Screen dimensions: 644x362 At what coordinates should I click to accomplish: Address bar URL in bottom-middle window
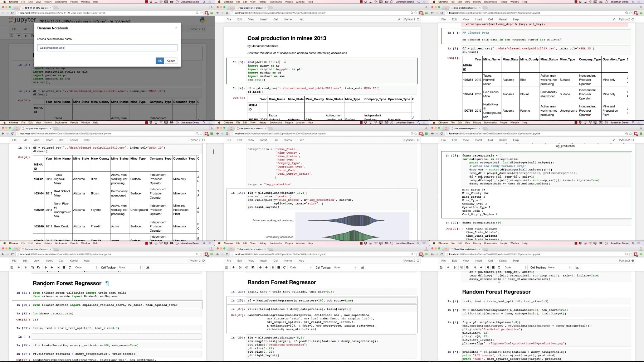point(280,254)
